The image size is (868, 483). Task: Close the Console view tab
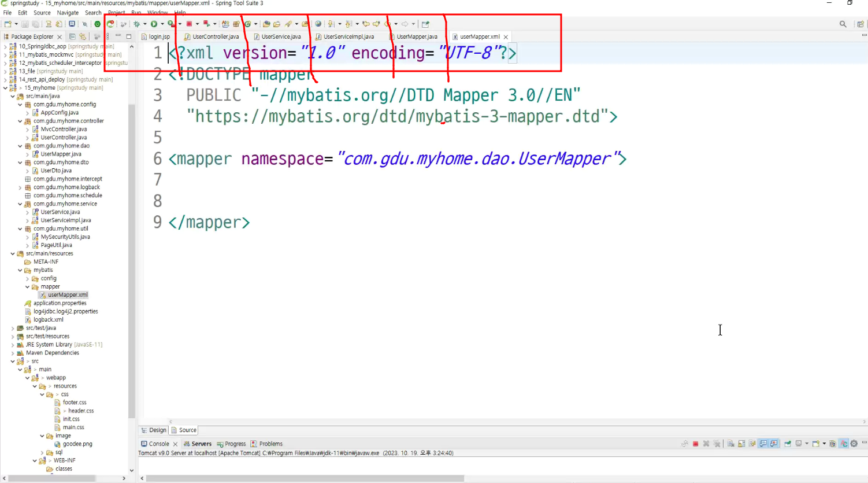coord(175,444)
